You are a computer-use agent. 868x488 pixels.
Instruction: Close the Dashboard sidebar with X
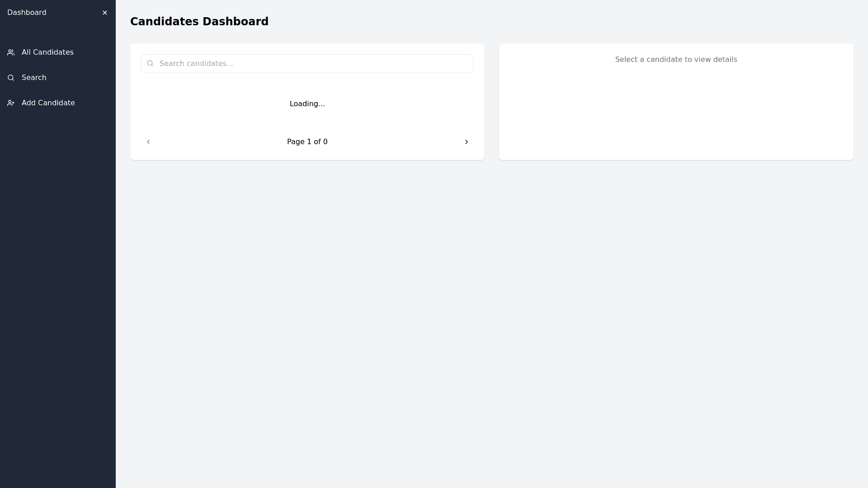tap(105, 13)
